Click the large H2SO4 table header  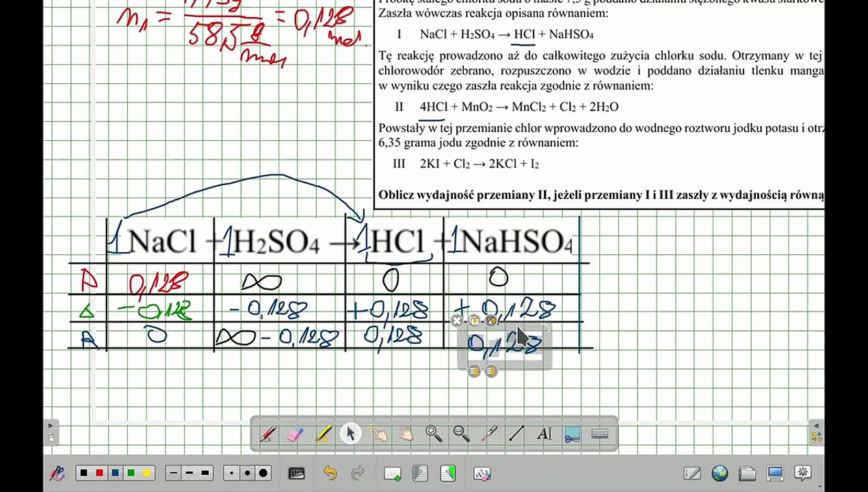(x=276, y=243)
